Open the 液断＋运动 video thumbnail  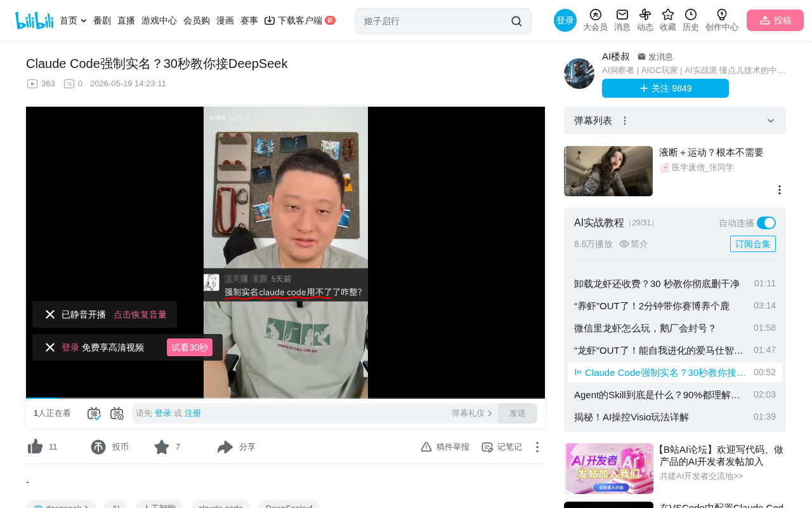click(608, 171)
